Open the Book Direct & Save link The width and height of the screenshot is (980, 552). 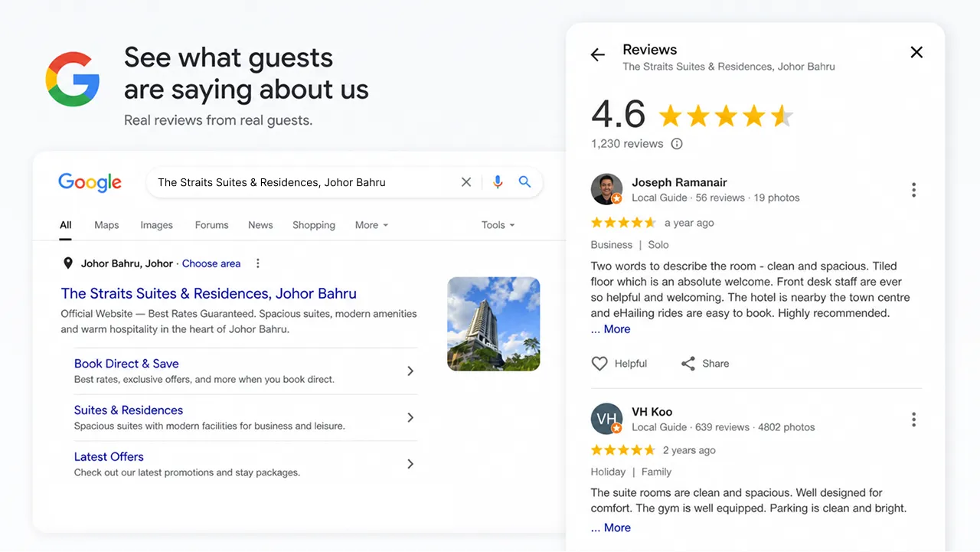click(x=126, y=364)
